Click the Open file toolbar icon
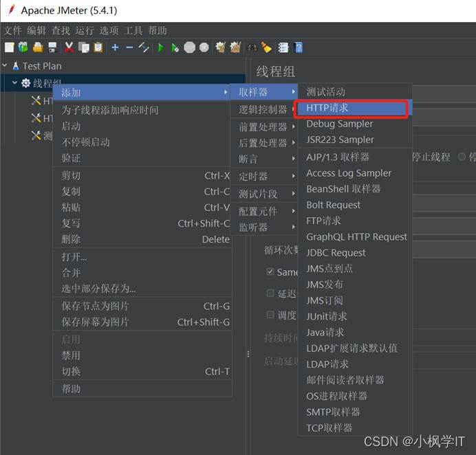The width and height of the screenshot is (476, 455). pos(38,47)
